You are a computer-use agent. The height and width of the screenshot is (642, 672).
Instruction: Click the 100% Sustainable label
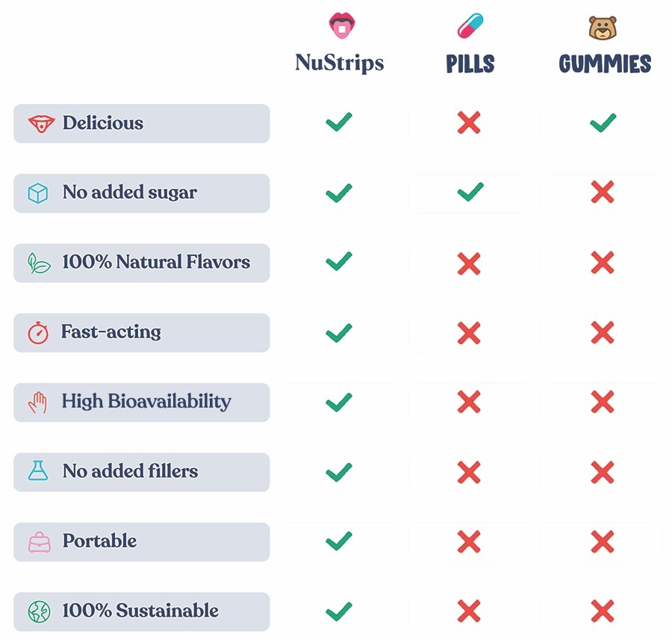coord(140,611)
